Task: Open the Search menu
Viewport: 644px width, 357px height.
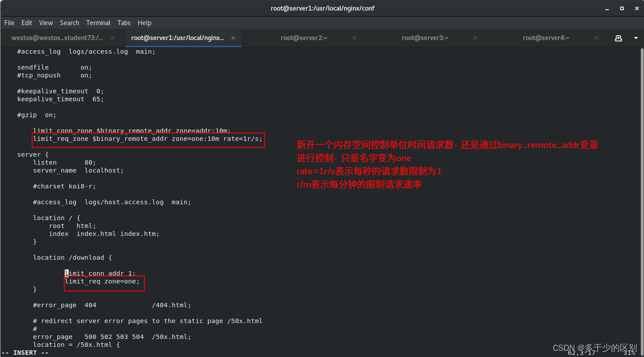Action: coord(70,23)
